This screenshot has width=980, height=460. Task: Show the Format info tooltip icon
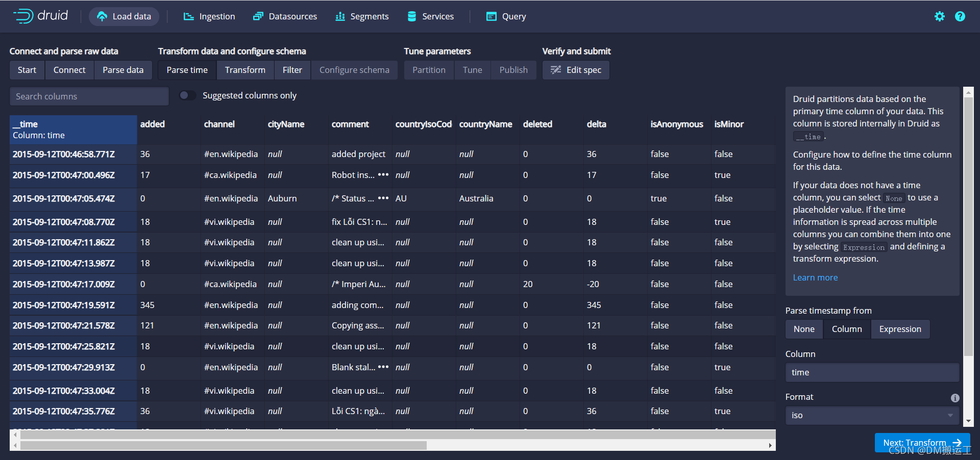955,398
